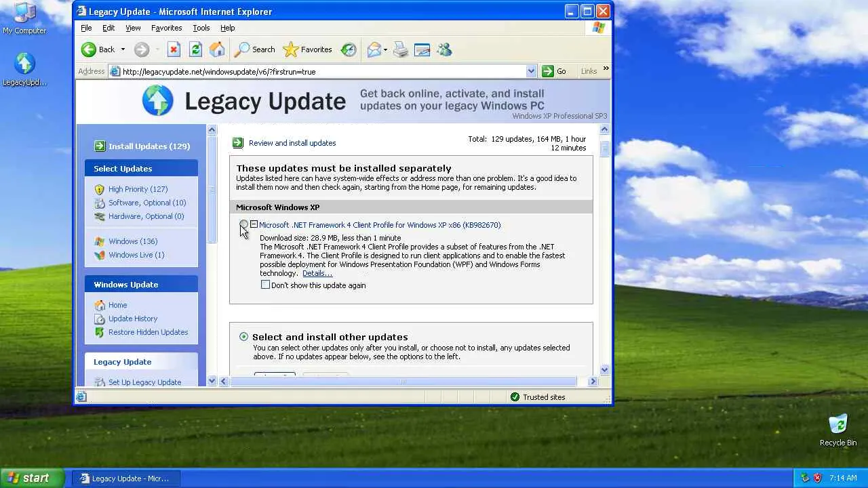Collapse the .NET Framework 4 update details
Image resolution: width=868 pixels, height=488 pixels.
pyautogui.click(x=254, y=224)
